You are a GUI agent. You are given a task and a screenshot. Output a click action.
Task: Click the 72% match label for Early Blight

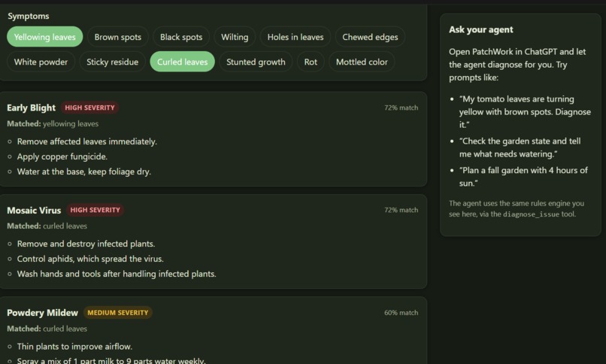click(x=401, y=108)
